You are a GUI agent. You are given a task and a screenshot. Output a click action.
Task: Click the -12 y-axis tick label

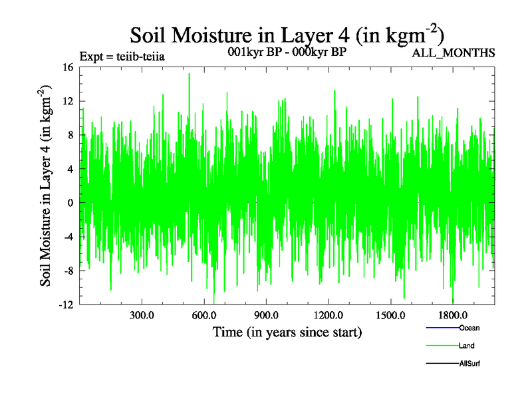[66, 305]
